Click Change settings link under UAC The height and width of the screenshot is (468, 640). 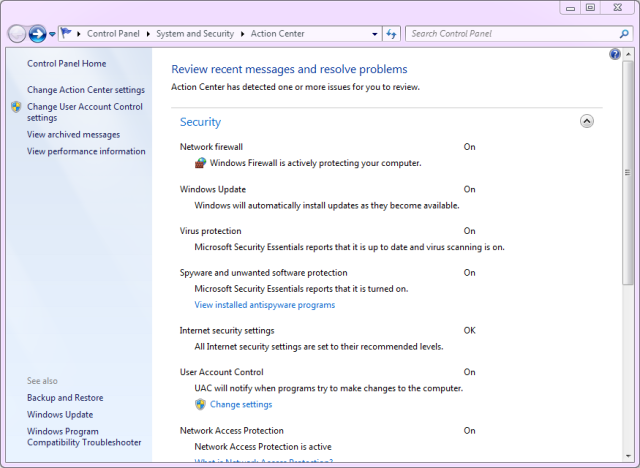point(241,404)
